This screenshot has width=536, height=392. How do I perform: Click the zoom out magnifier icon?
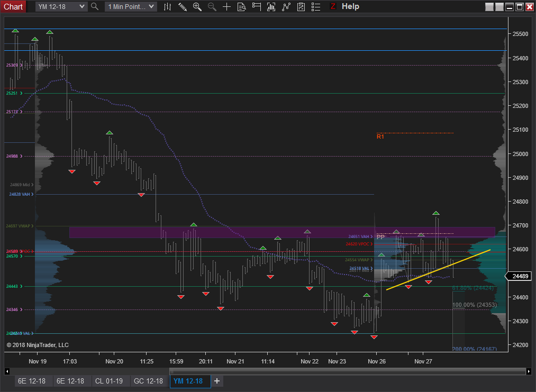coord(212,6)
